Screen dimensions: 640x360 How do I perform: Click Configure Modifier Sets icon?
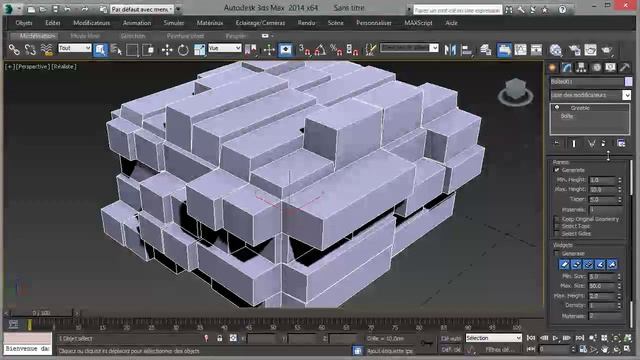coord(621,143)
